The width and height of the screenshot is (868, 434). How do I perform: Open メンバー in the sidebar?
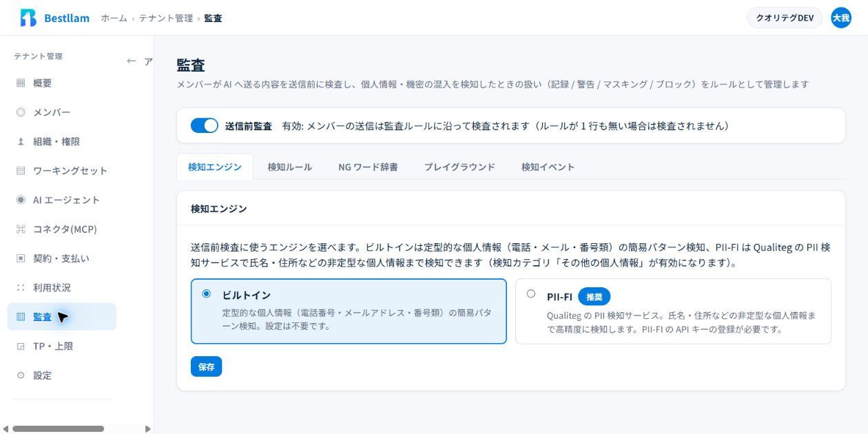click(62, 112)
